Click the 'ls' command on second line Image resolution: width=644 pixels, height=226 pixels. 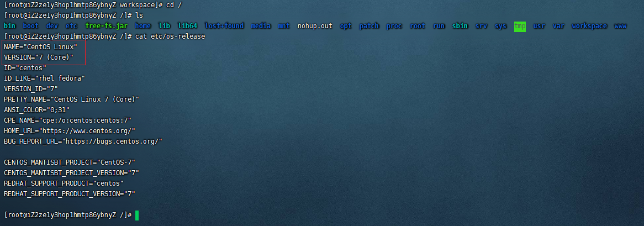point(139,15)
